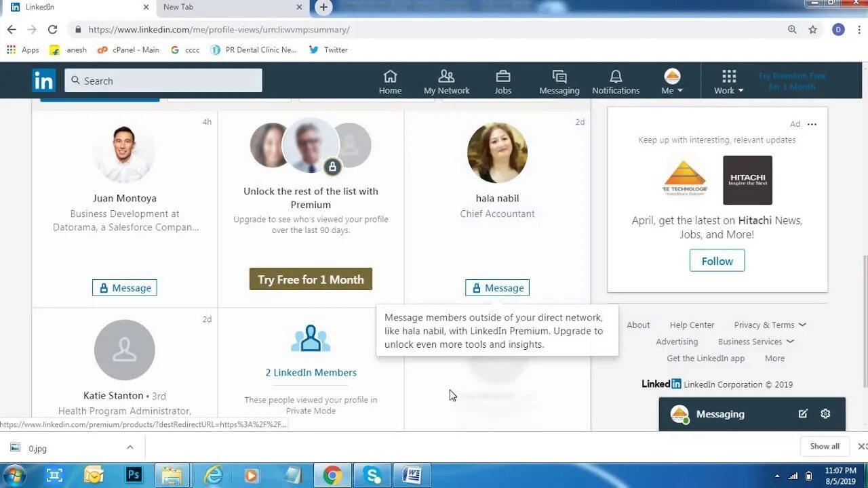Message hala nabil
Screen dimensions: 868x488
click(x=497, y=287)
